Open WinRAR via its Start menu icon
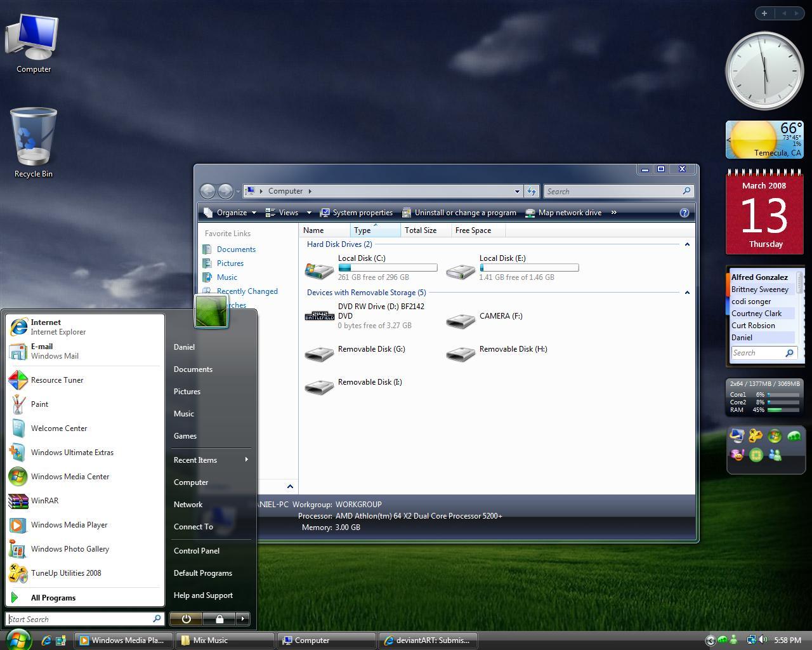The height and width of the screenshot is (650, 812). [x=44, y=501]
